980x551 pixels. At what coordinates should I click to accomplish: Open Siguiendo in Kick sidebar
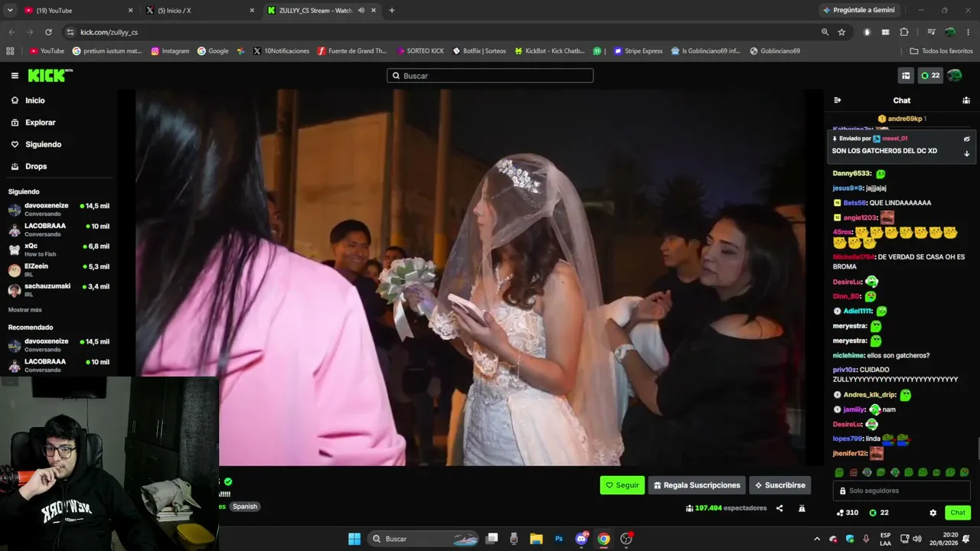click(36, 145)
